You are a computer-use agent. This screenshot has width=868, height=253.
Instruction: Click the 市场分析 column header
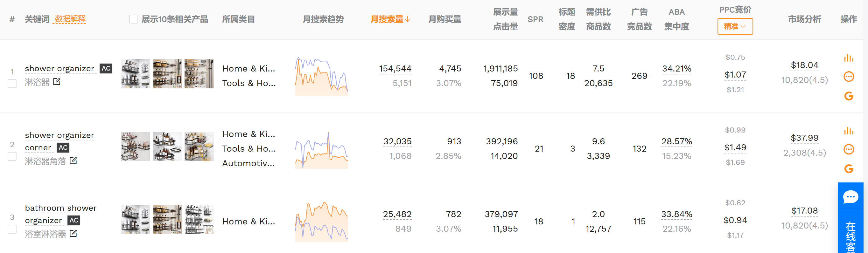coord(804,19)
